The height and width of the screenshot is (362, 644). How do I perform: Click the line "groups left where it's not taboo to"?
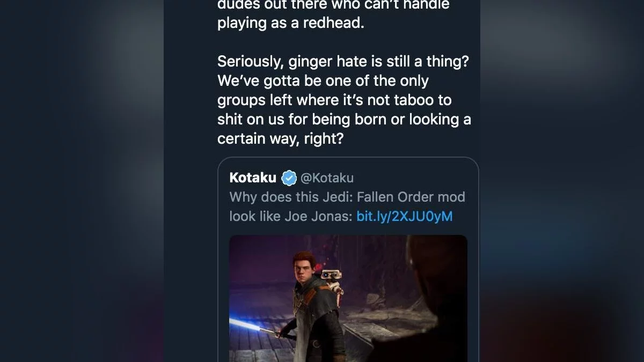point(334,100)
